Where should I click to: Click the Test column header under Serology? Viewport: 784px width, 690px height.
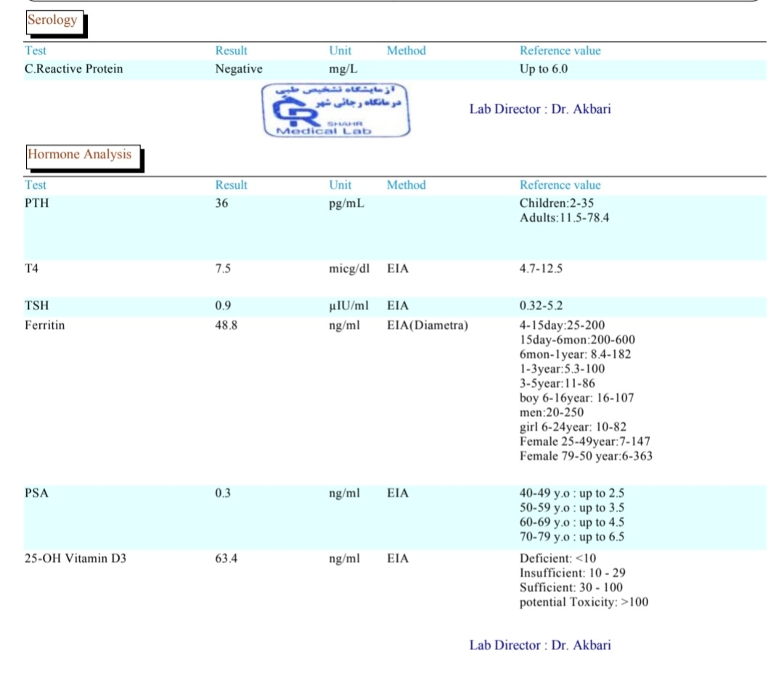click(x=36, y=51)
